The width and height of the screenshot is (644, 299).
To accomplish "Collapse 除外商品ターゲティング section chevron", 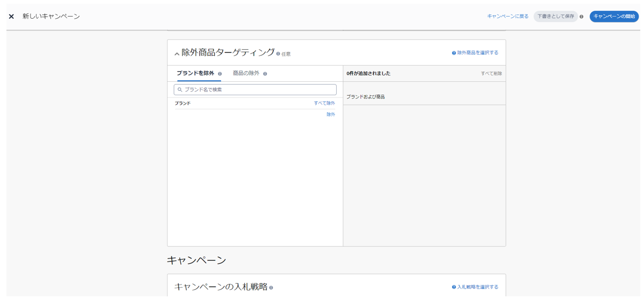I will [177, 53].
